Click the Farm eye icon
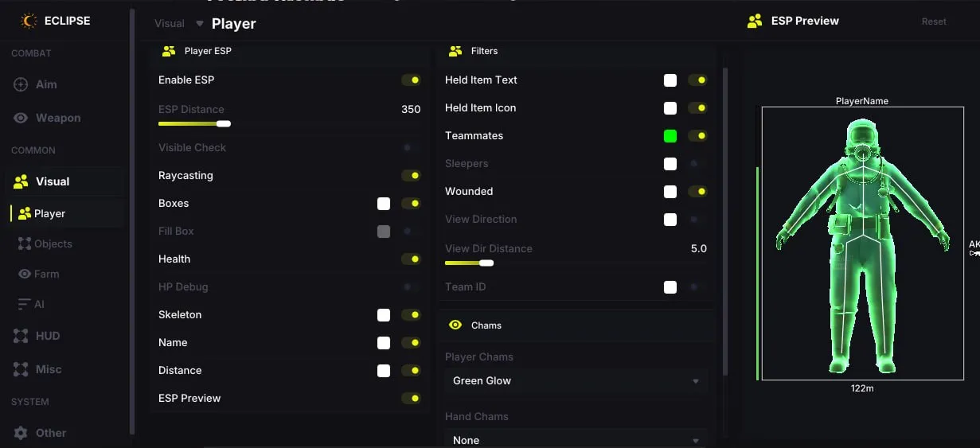Screen dimensions: 980x448 (25, 274)
